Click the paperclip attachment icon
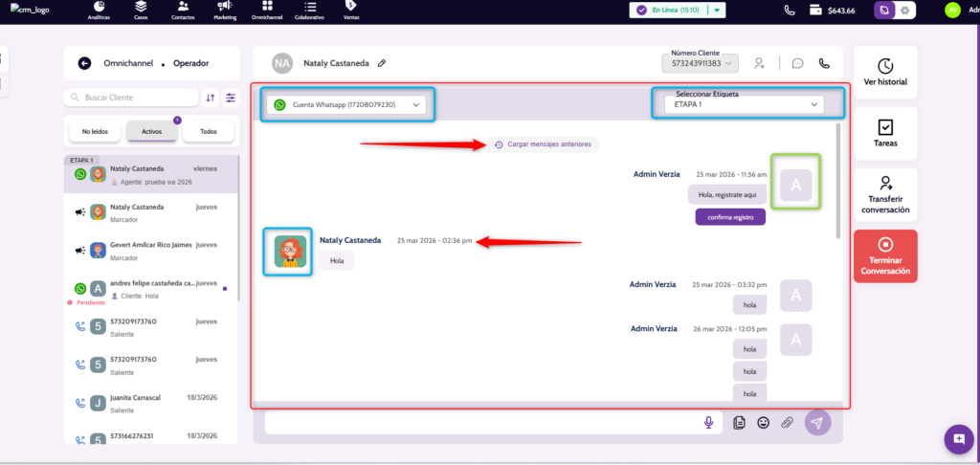The image size is (980, 465). [788, 422]
